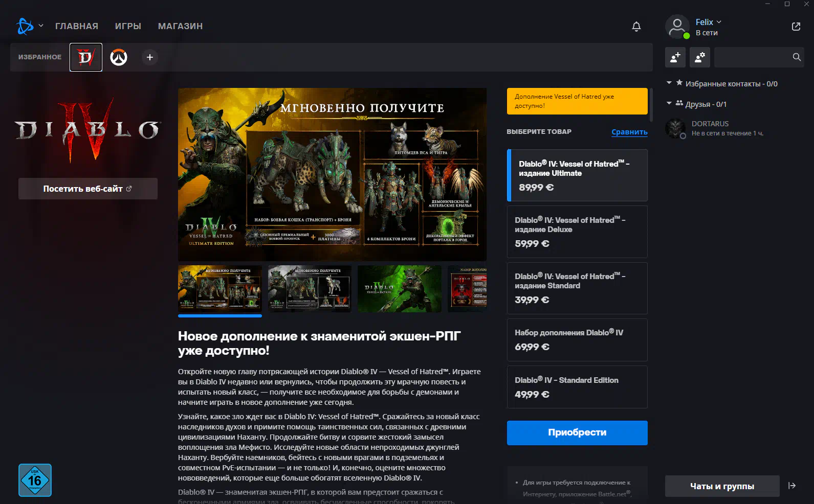Open Чаты и группы panel

(x=722, y=486)
